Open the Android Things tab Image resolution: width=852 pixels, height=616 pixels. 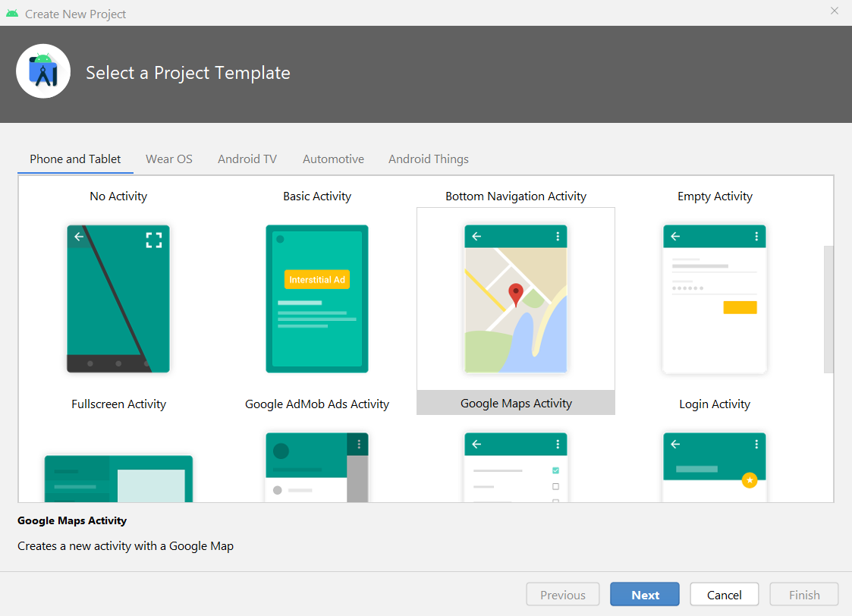[x=428, y=159]
